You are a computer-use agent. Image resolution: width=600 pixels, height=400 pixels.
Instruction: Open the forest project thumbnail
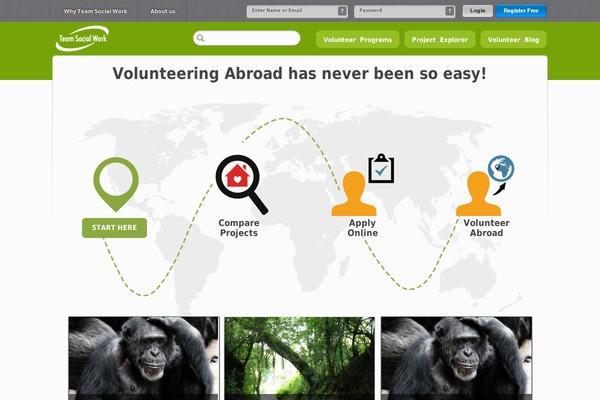(300, 358)
